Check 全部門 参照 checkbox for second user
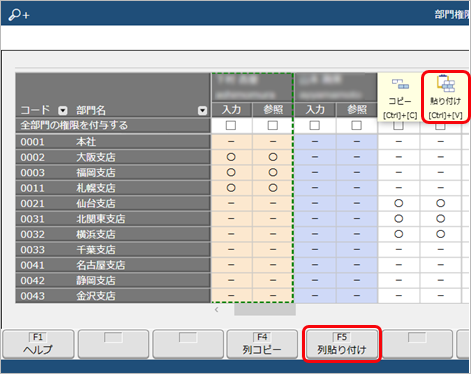The height and width of the screenshot is (374, 471). 356,125
